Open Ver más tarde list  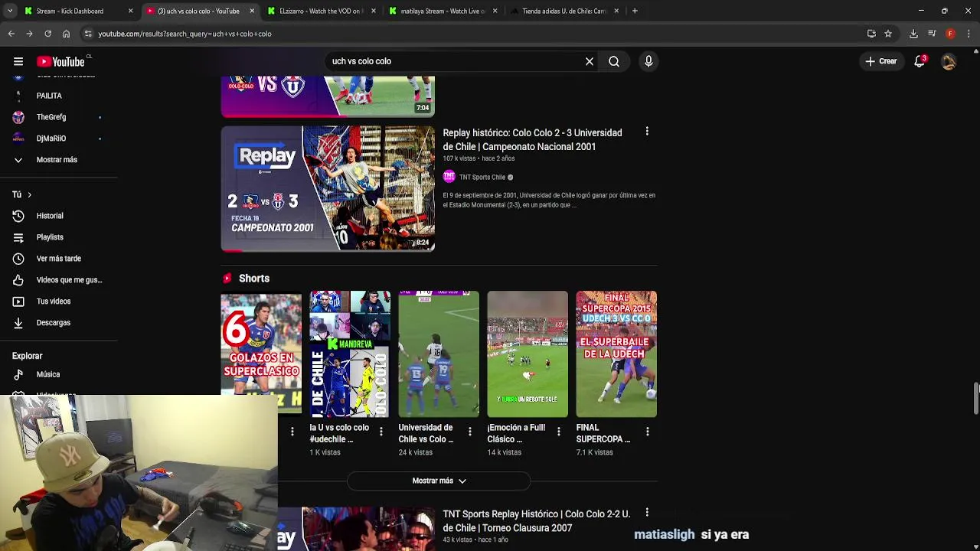coord(58,259)
